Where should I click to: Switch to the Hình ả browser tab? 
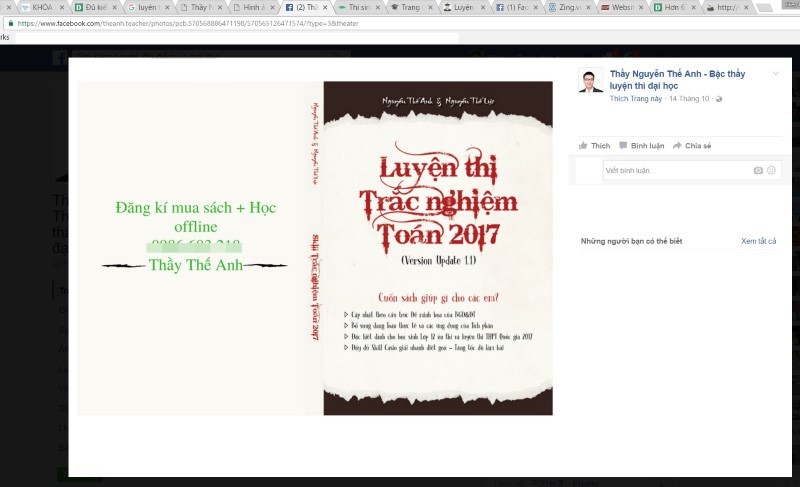(252, 7)
